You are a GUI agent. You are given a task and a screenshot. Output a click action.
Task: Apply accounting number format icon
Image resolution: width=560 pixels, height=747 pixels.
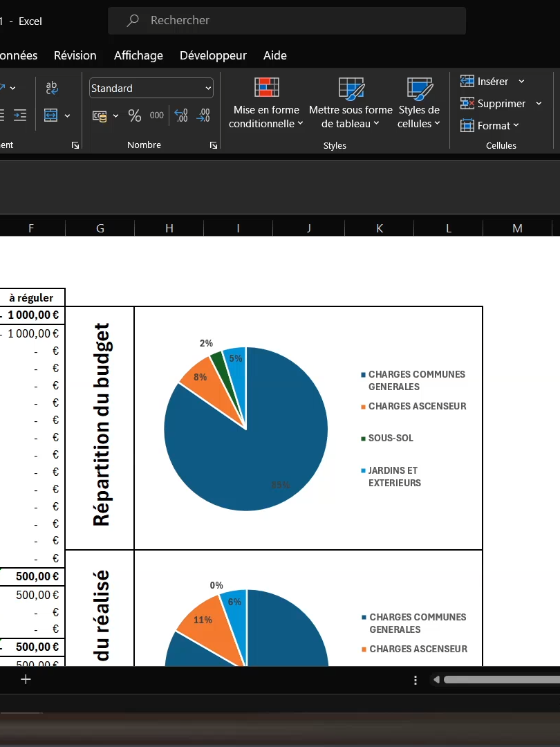(x=100, y=116)
